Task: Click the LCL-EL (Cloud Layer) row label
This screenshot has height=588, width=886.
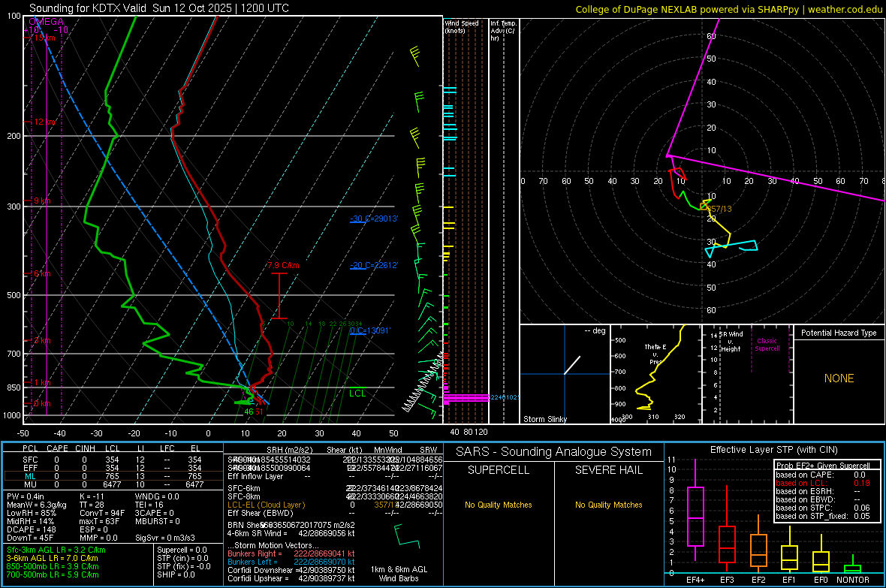Action: tap(266, 505)
